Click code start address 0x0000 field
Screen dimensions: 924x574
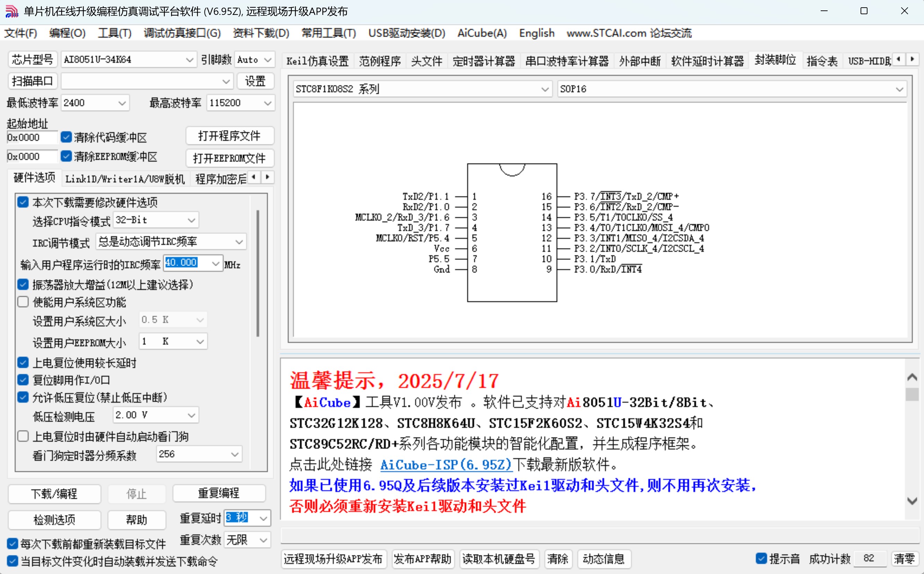32,137
